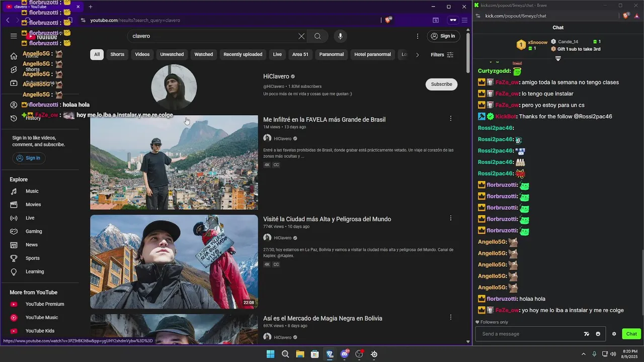
Task: Start voice search with the microphone icon
Action: coord(341,36)
